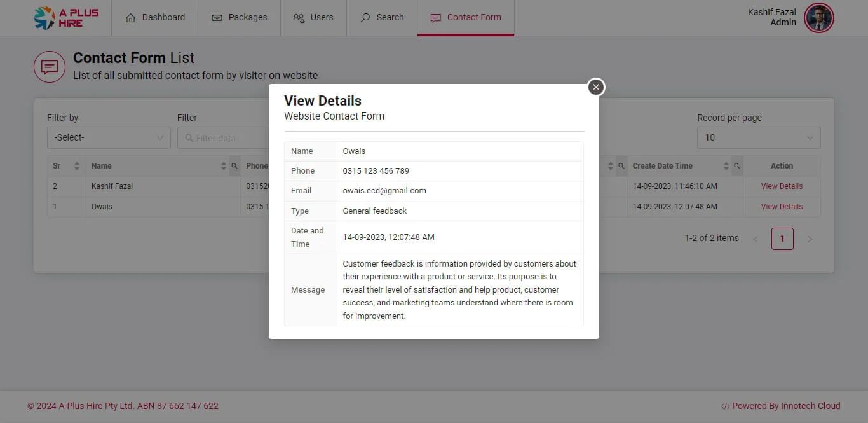Select page 1 pagination button

[782, 239]
